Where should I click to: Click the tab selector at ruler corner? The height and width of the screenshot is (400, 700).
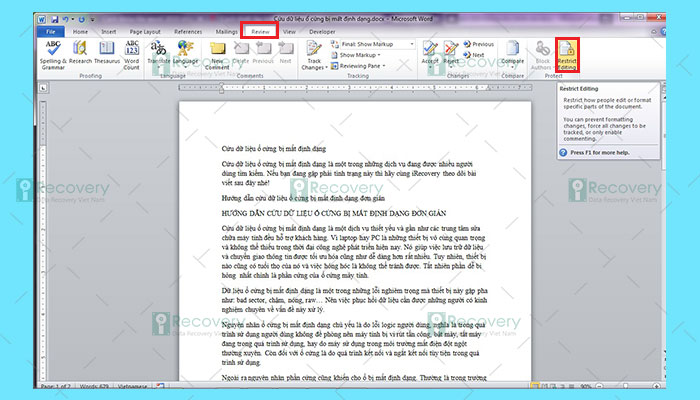pos(43,88)
